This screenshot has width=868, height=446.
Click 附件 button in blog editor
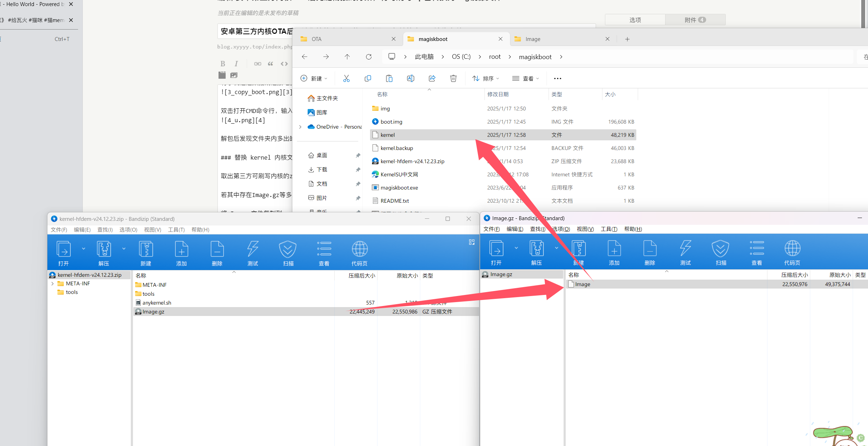(x=695, y=20)
